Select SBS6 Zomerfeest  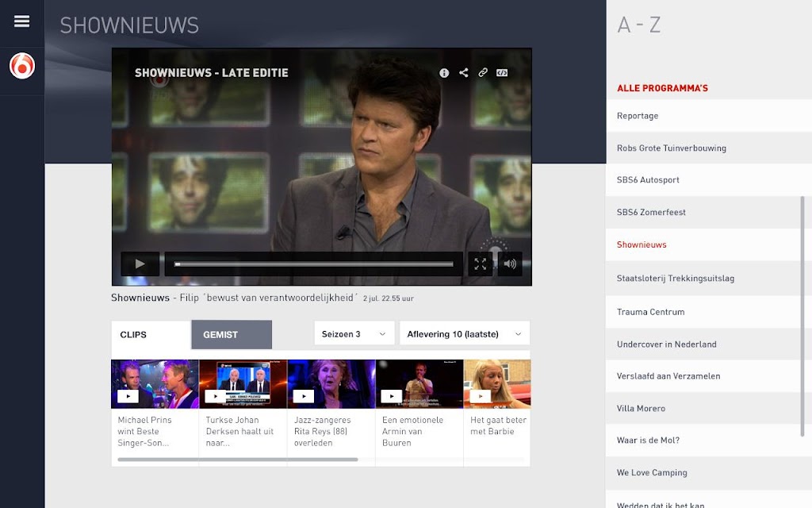tap(708, 212)
